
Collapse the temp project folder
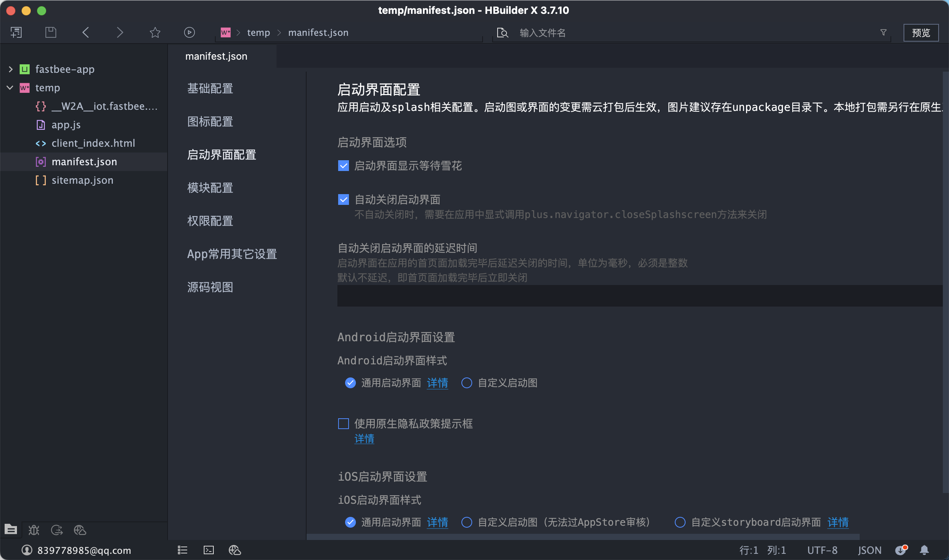(x=10, y=88)
